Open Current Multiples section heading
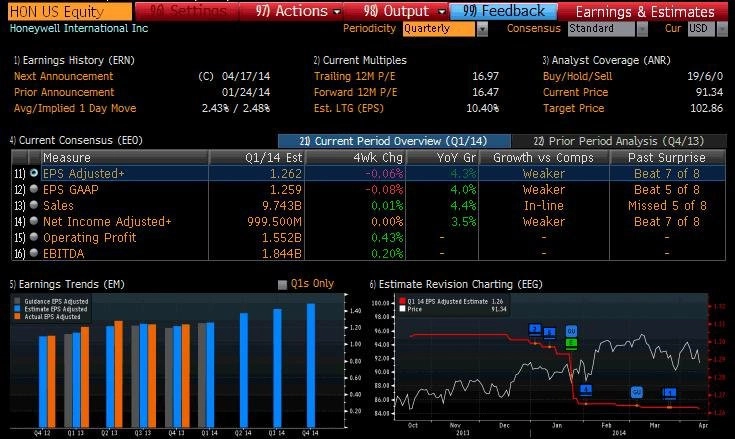This screenshot has width=735, height=439. 360,60
